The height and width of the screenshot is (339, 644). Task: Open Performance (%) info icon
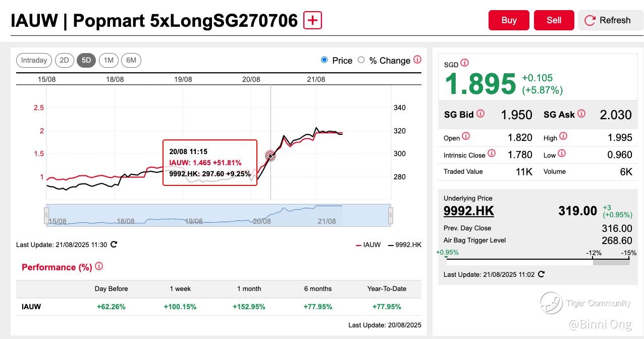99,266
